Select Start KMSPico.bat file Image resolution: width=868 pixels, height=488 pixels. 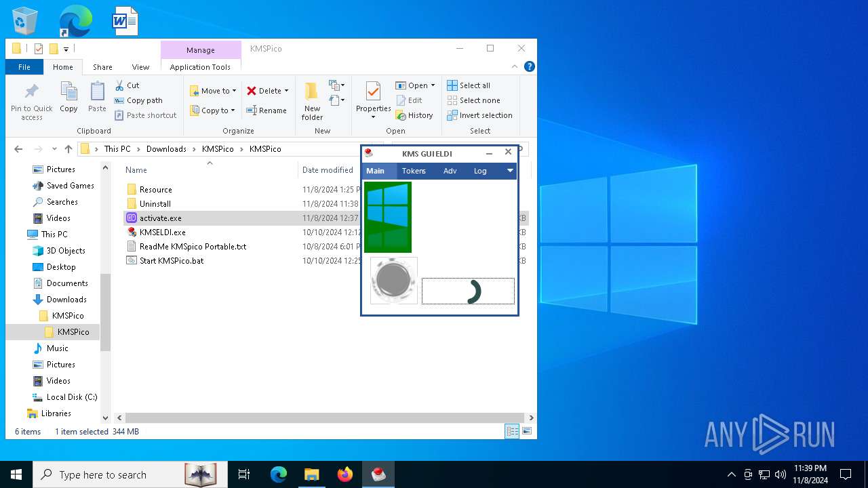point(171,261)
